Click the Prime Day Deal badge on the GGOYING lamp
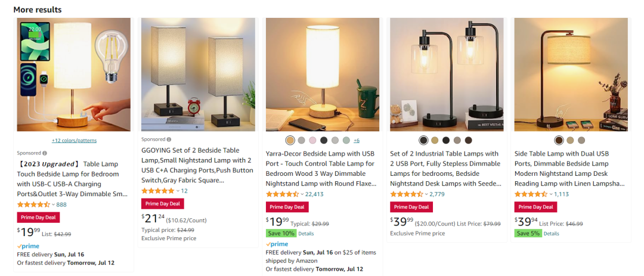This screenshot has width=644, height=276. click(x=162, y=204)
